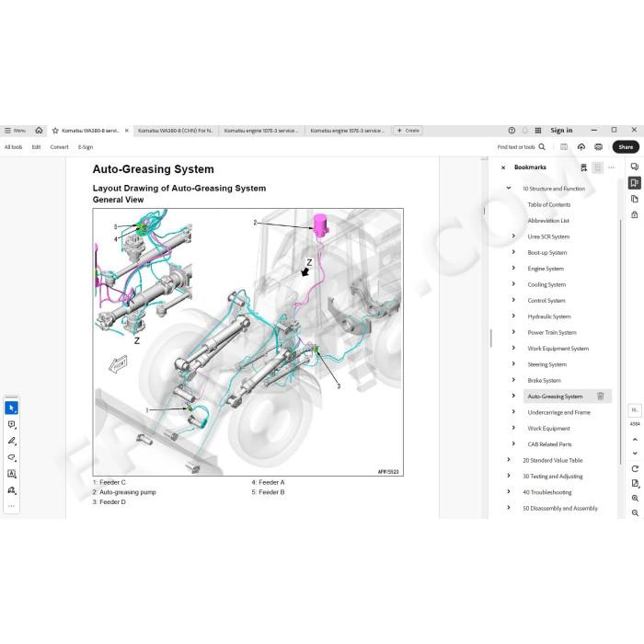Pick the highlighter pen tool
644x644 pixels.
coord(11,441)
